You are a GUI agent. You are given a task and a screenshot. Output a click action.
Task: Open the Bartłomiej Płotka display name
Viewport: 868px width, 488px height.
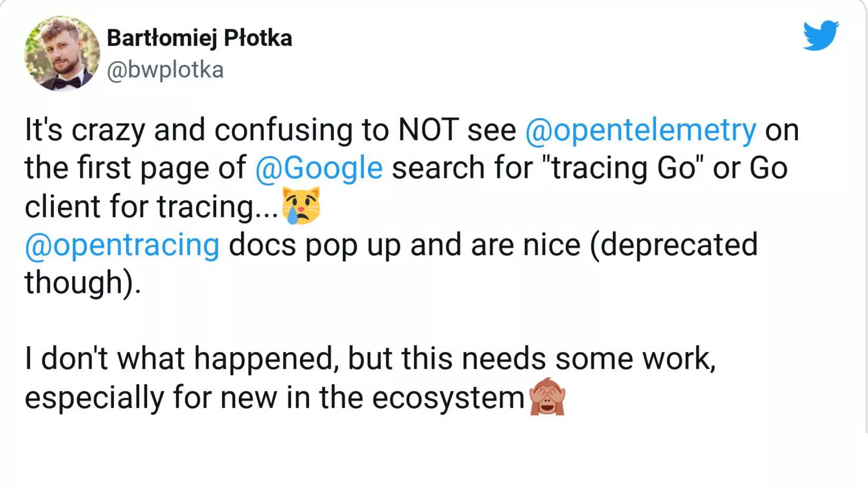coord(199,38)
